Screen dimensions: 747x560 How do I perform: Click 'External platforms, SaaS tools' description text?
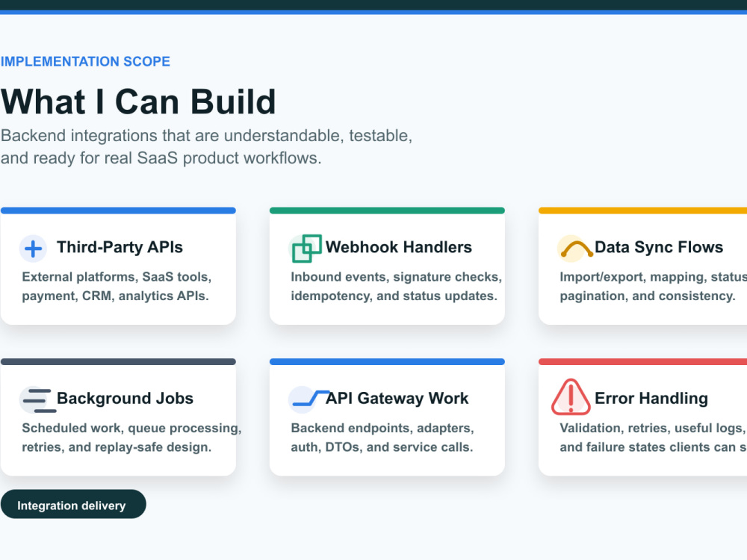coord(117,286)
